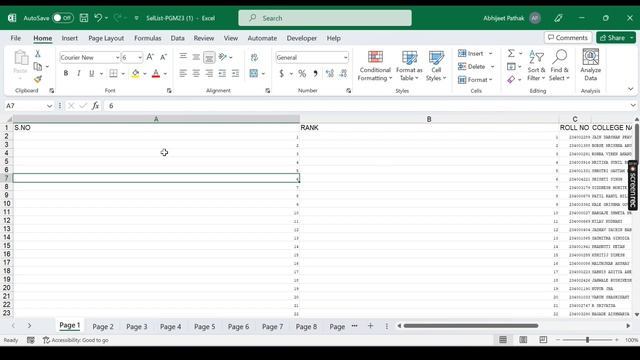Add a new sheet with plus button
The image size is (640, 360).
pyautogui.click(x=370, y=326)
